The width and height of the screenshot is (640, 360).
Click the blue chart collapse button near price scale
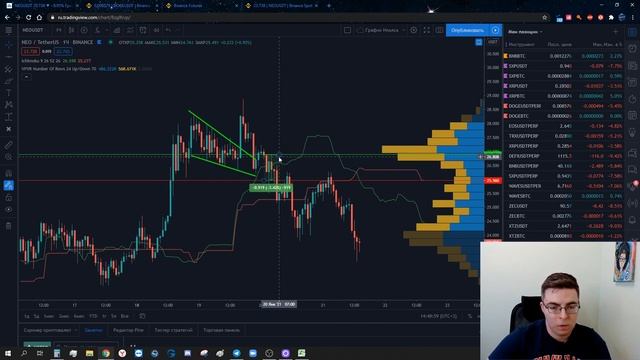tap(479, 42)
